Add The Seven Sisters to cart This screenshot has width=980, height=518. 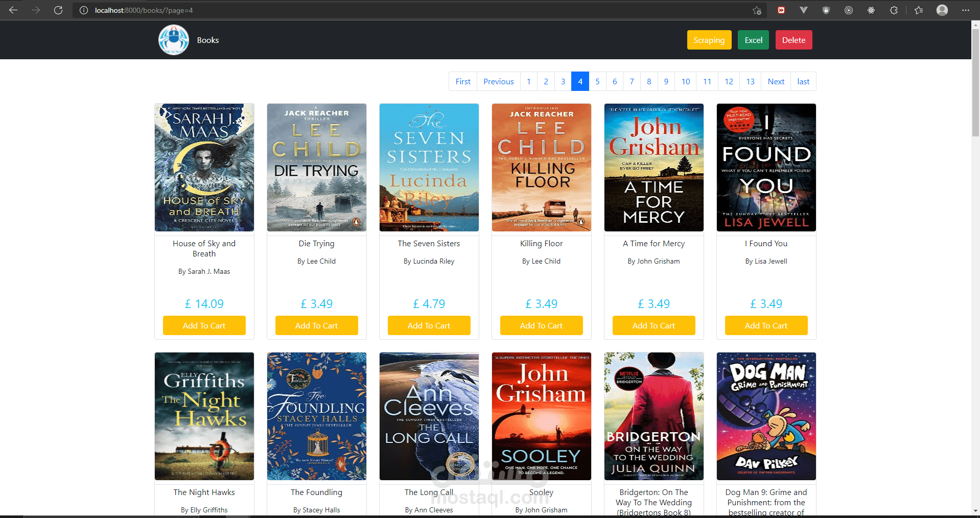pyautogui.click(x=429, y=325)
